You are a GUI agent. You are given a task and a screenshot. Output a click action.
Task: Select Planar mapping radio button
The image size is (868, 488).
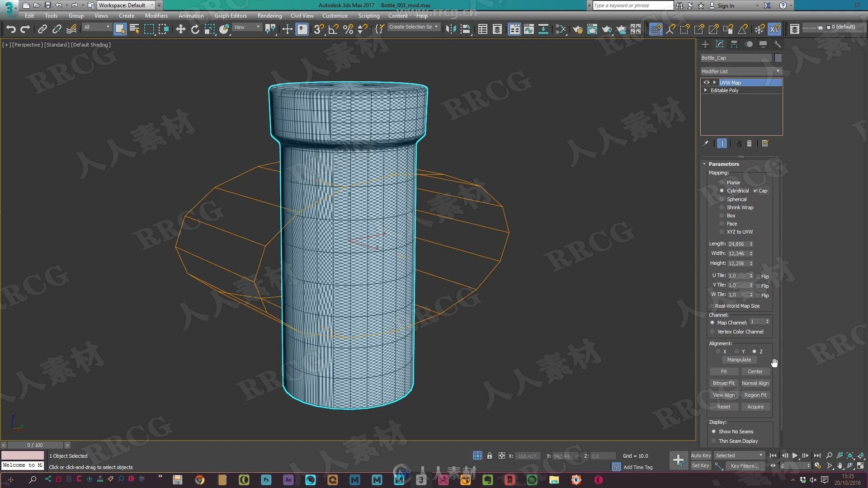point(722,183)
